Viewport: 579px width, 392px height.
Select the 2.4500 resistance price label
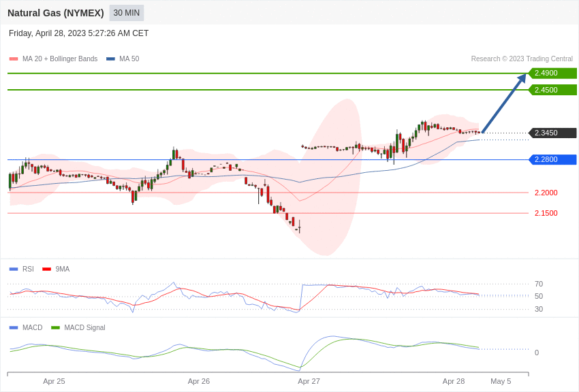(x=553, y=90)
